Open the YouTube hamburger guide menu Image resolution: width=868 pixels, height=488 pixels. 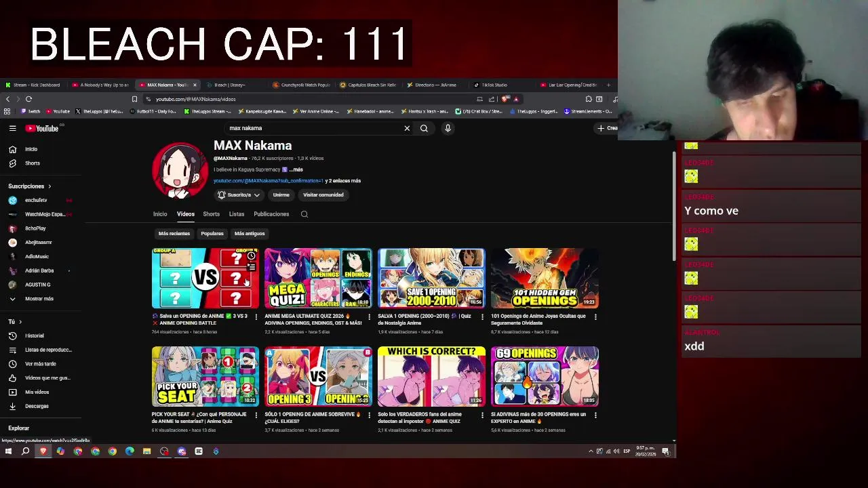(x=12, y=128)
